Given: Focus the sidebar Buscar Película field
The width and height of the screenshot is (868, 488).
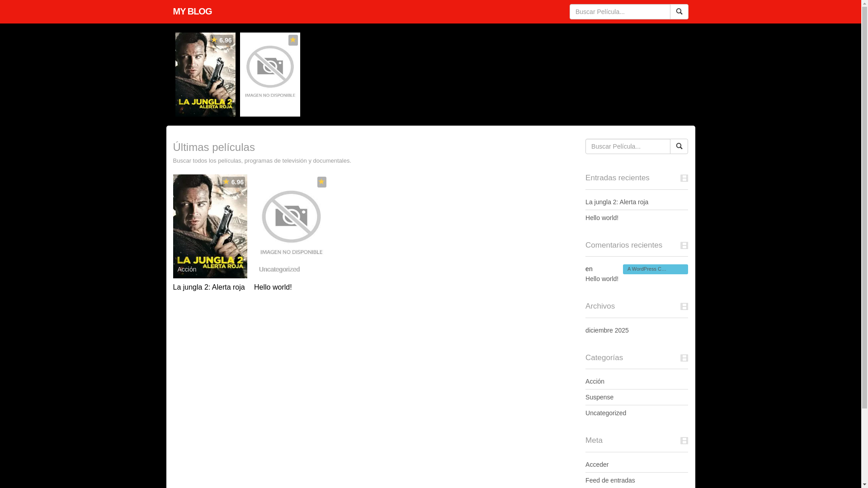Looking at the screenshot, I should 627,146.
